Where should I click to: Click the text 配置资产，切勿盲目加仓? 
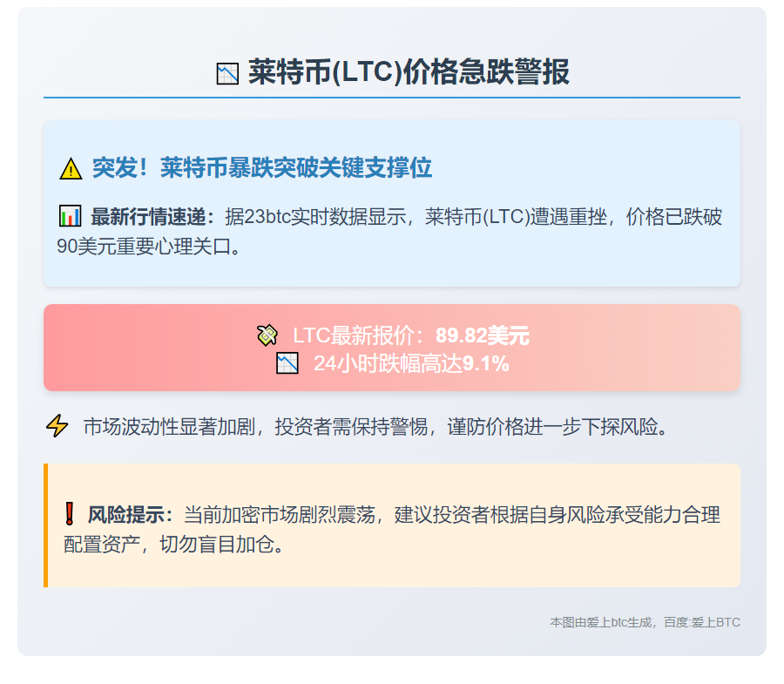[x=168, y=544]
